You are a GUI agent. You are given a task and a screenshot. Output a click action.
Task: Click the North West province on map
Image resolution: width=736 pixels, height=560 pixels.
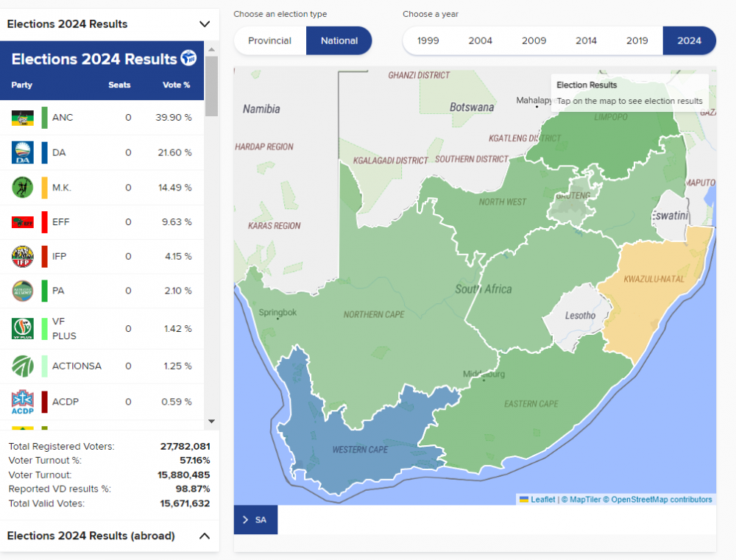coord(502,202)
